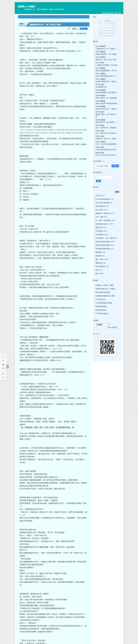Open category 給有心歸正者的建議 (2)

pyautogui.click(x=104, y=203)
